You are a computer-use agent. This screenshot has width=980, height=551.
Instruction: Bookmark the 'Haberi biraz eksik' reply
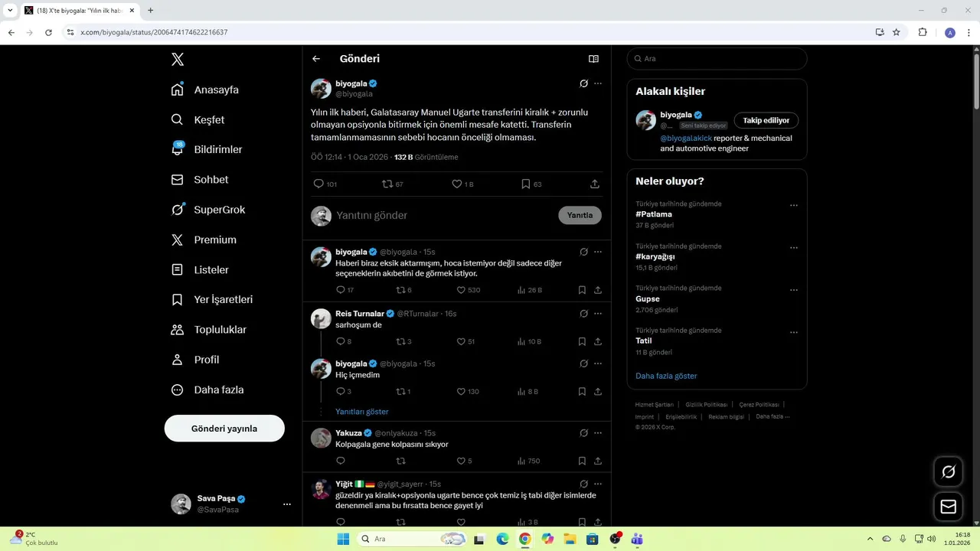click(x=582, y=290)
